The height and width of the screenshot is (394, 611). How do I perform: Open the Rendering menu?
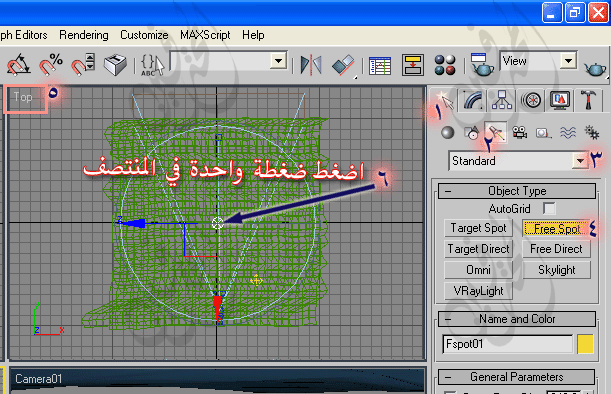tap(84, 35)
